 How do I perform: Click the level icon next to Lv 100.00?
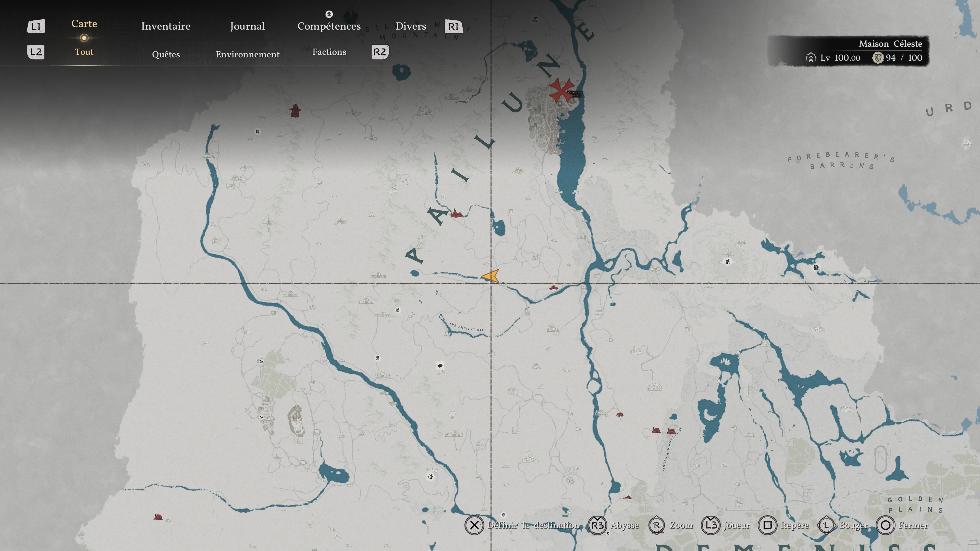coord(811,58)
